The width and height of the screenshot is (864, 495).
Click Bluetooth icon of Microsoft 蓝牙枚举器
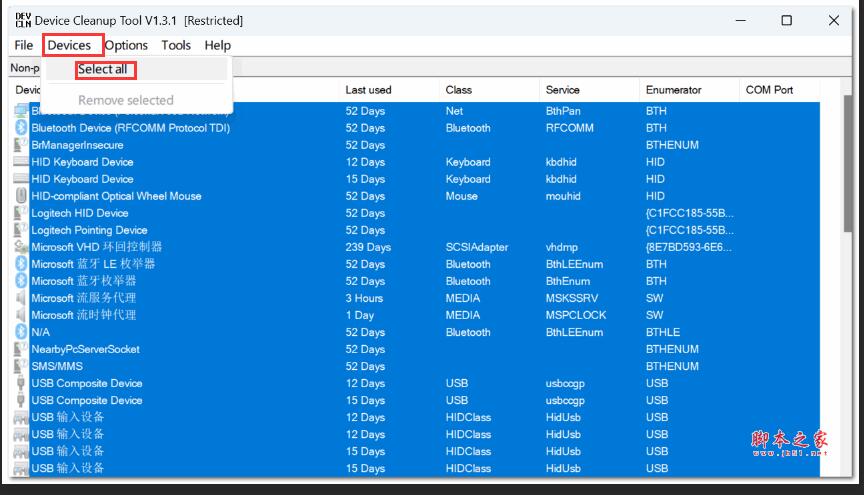click(21, 281)
